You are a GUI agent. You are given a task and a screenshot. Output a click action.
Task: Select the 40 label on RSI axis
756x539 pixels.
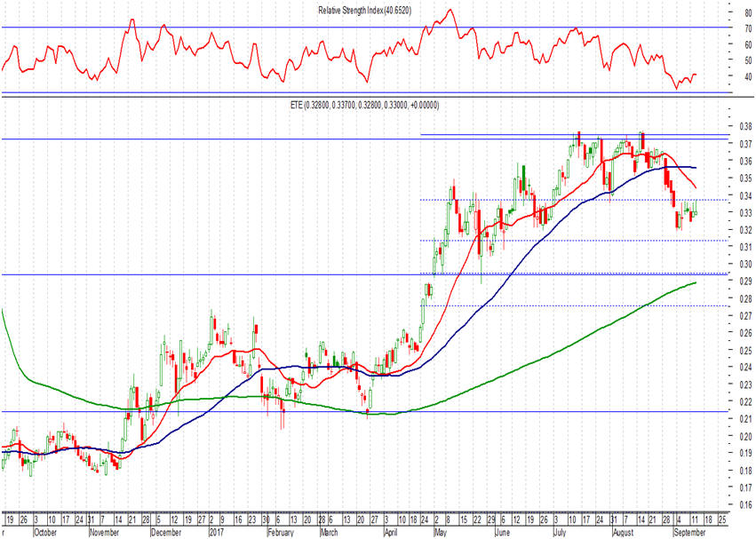748,76
